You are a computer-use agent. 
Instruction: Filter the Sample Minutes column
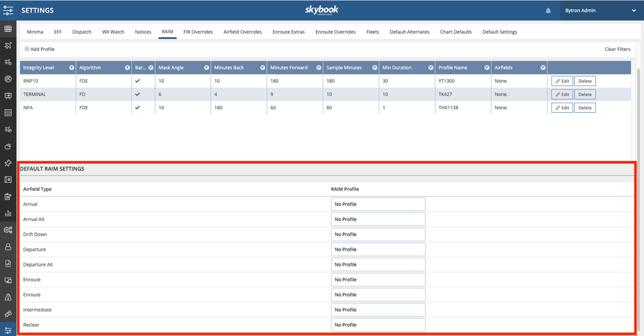375,68
